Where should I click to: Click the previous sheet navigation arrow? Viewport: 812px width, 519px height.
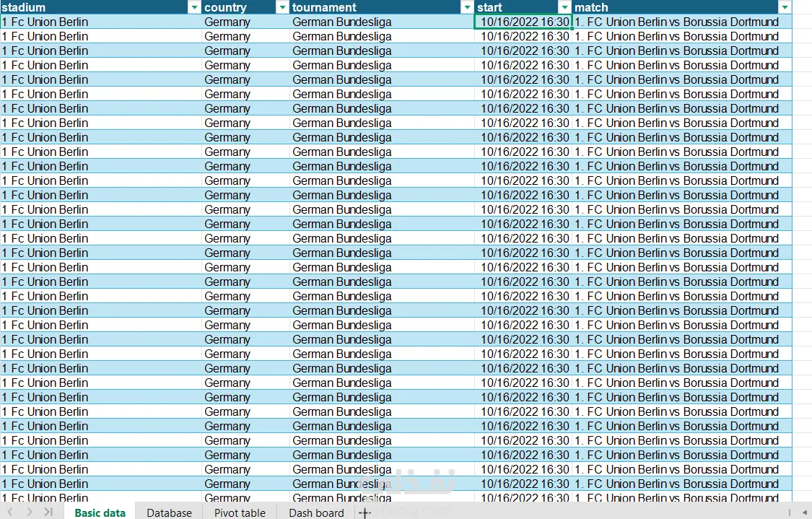(10, 513)
